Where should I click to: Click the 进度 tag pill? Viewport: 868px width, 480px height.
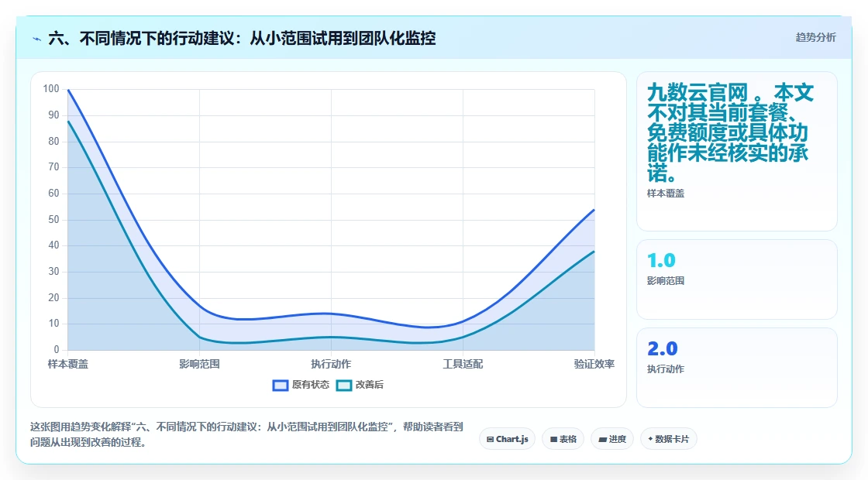coord(612,439)
